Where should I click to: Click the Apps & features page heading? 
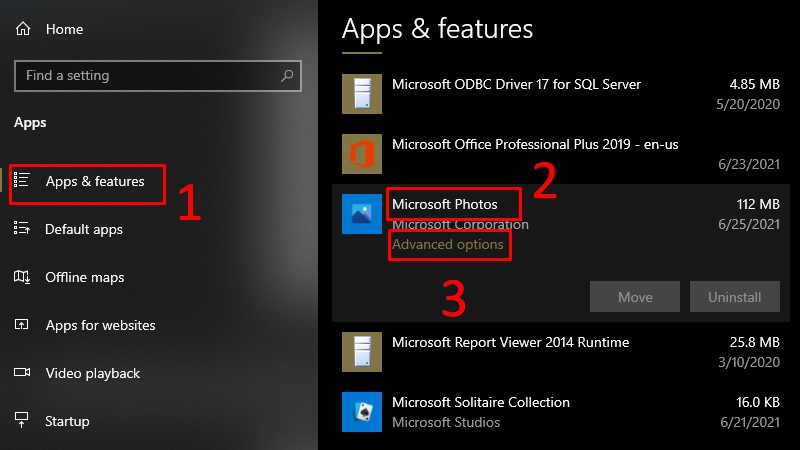437,29
